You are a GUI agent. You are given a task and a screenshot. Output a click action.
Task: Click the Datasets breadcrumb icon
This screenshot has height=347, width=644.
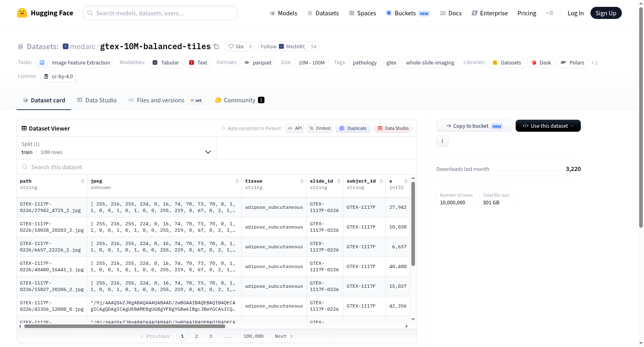tap(21, 46)
